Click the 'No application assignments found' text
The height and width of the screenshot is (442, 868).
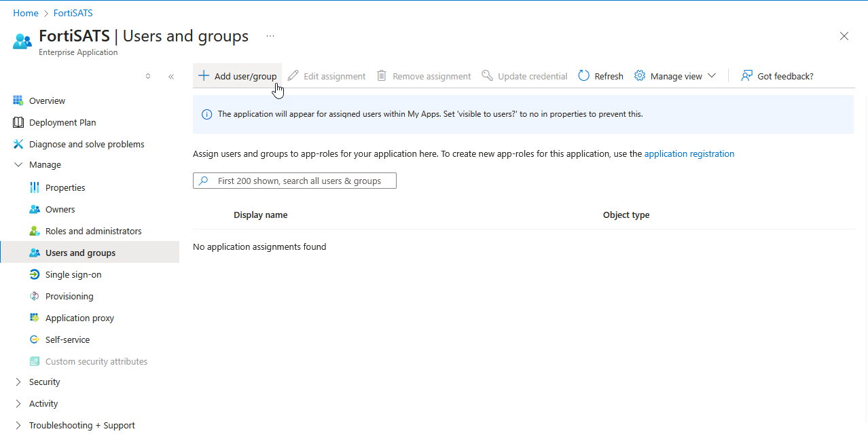259,246
